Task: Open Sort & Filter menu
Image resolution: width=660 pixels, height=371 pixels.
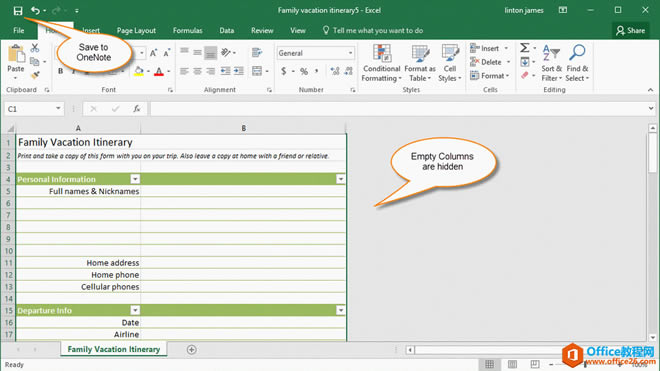Action: tap(551, 63)
